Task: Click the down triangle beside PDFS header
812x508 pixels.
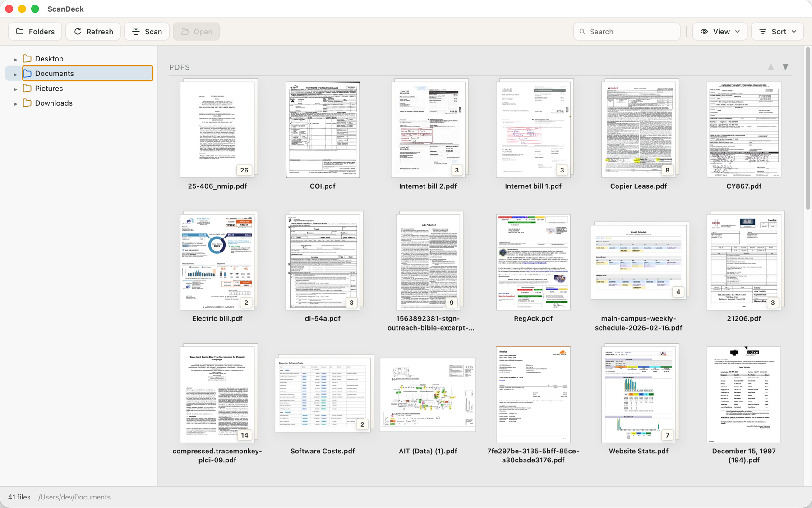Action: (x=785, y=67)
